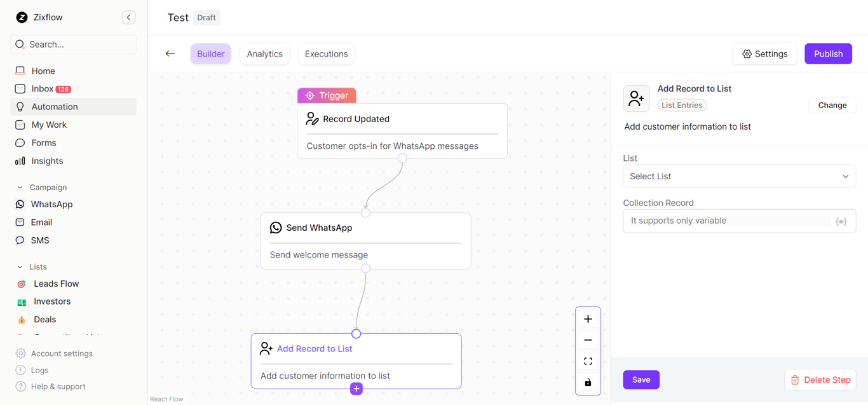
Task: Open the SMS campaign section
Action: [x=39, y=240]
